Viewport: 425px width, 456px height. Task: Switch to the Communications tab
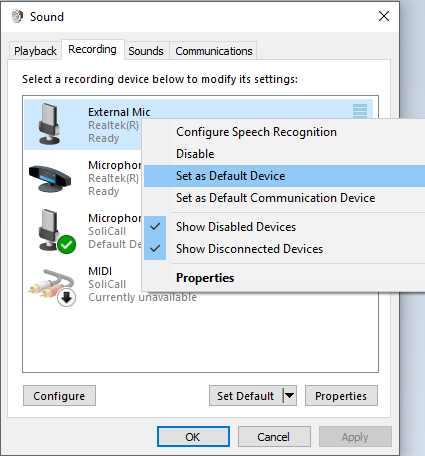[214, 51]
